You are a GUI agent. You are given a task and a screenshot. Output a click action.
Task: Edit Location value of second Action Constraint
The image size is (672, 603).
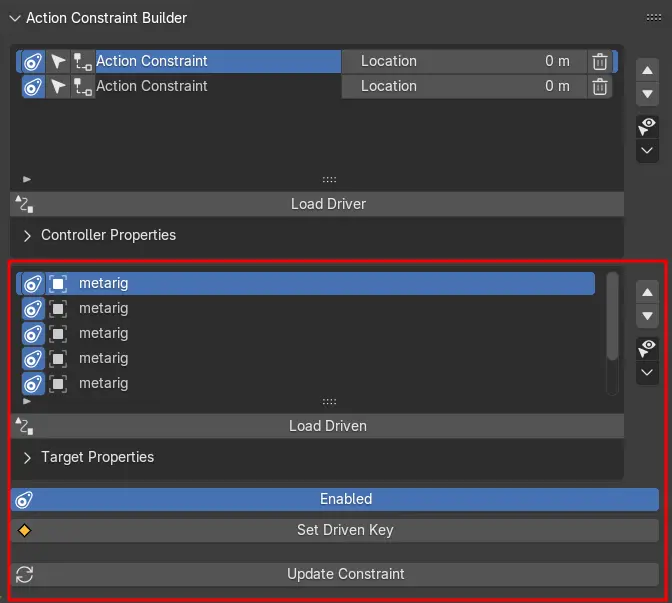coord(464,87)
